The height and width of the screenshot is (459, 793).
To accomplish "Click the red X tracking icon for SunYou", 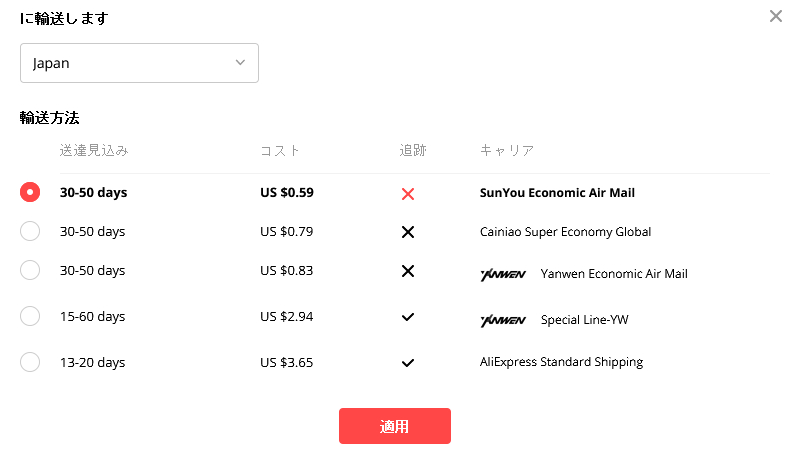I will pyautogui.click(x=408, y=194).
